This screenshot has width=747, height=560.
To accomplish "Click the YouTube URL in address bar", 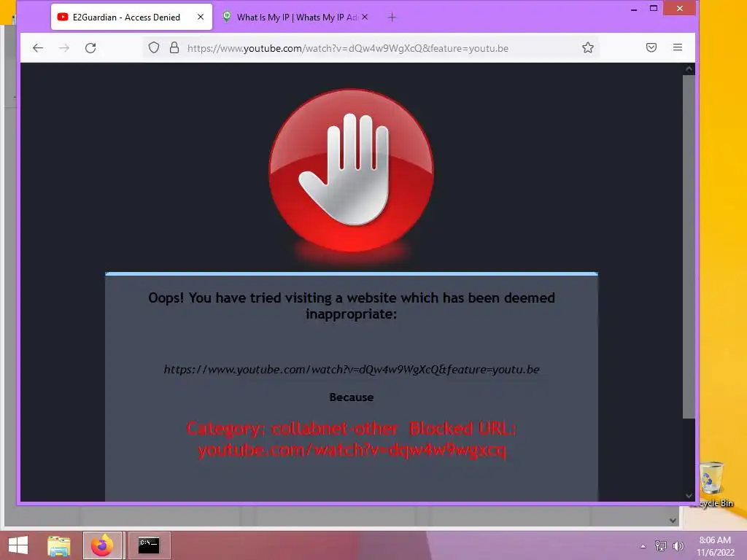I will [x=348, y=48].
